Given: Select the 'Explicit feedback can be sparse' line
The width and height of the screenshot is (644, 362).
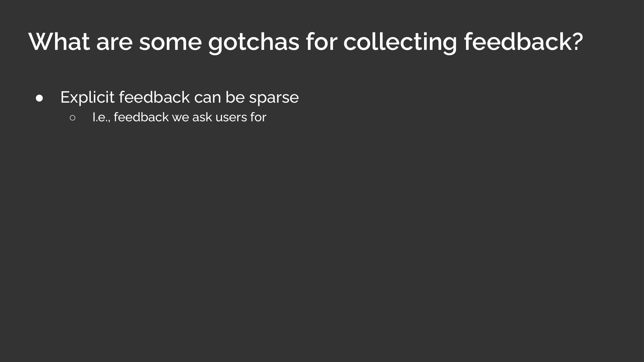Looking at the screenshot, I should click(x=179, y=97).
